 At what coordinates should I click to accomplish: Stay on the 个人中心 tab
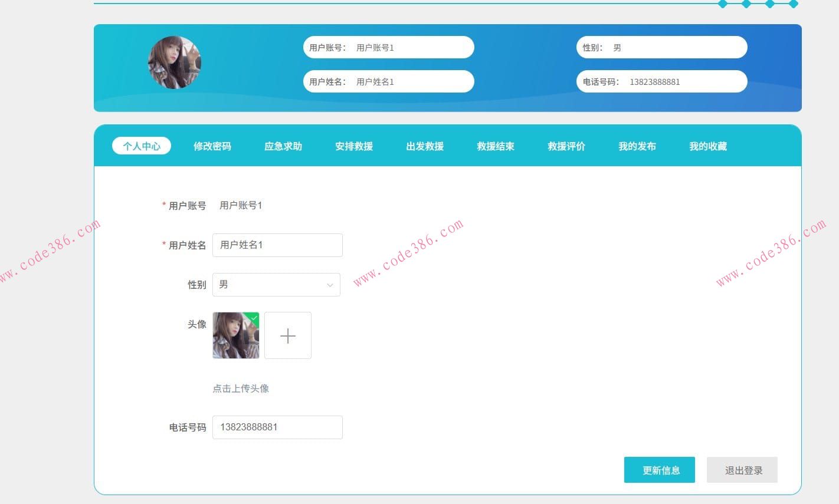point(141,146)
